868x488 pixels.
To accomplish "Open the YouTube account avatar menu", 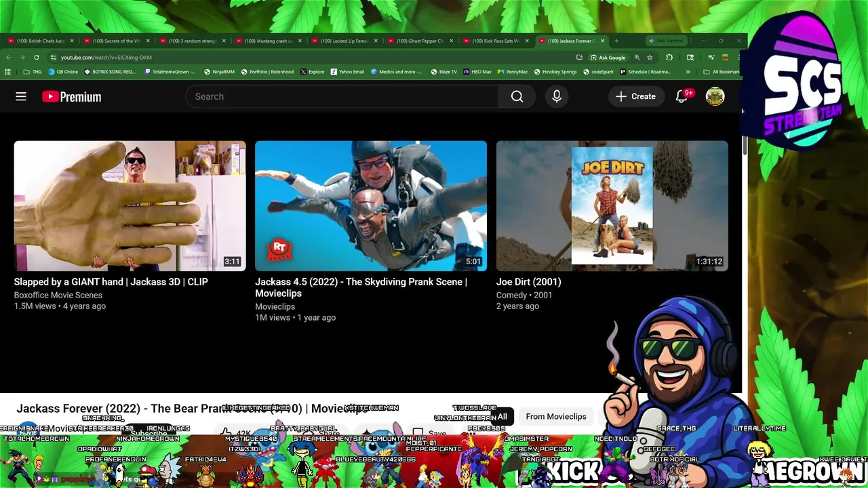I will pos(715,97).
